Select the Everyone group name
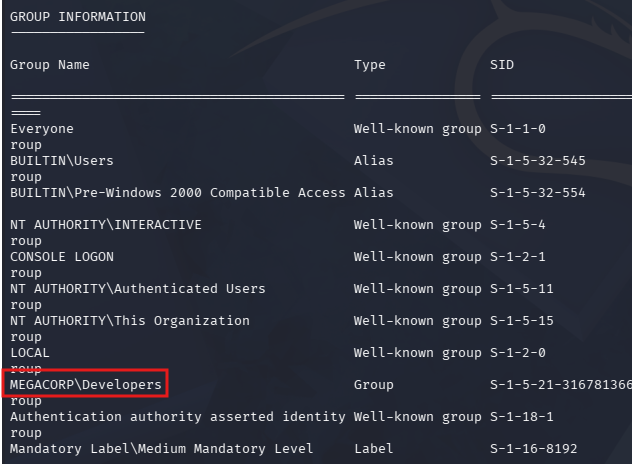This screenshot has height=464, width=632. 42,129
